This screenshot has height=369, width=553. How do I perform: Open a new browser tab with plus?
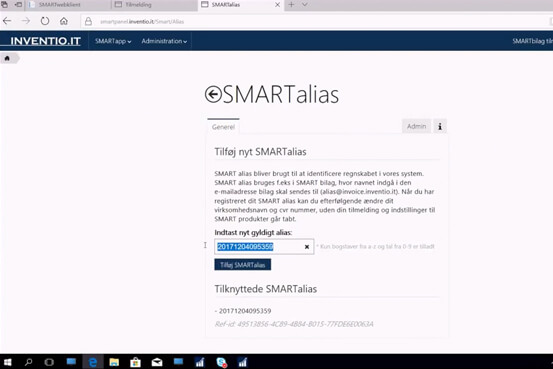(291, 5)
